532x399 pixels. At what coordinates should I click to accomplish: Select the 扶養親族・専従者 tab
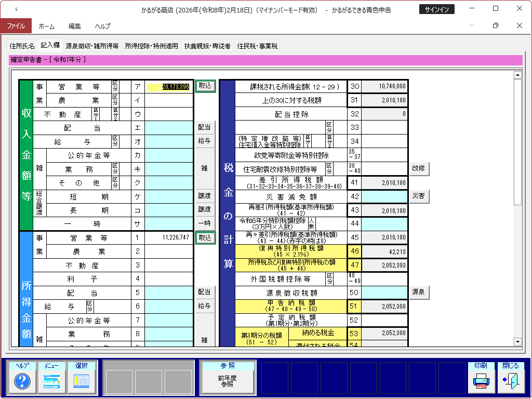click(207, 46)
